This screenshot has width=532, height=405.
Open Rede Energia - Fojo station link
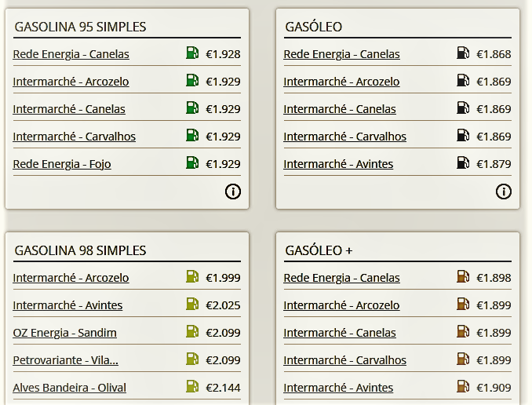tap(62, 164)
